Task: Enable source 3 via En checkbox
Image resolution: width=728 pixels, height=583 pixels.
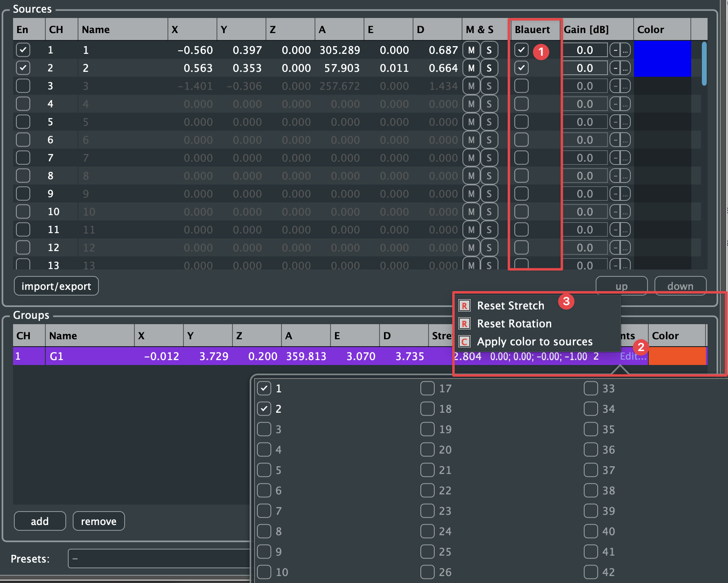Action: click(x=23, y=86)
